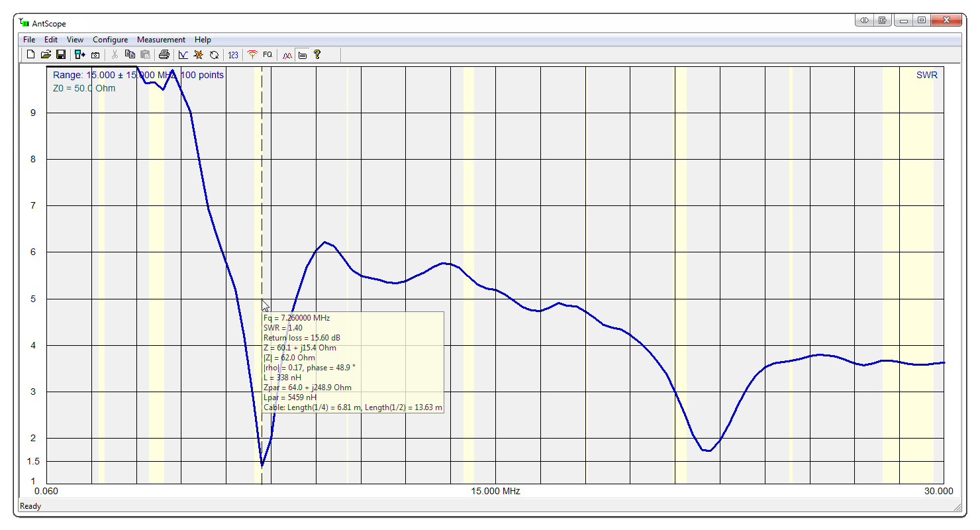Click the 'Z0 = 50.0 Ohm' label
This screenshot has height=530, width=980.
[x=84, y=88]
